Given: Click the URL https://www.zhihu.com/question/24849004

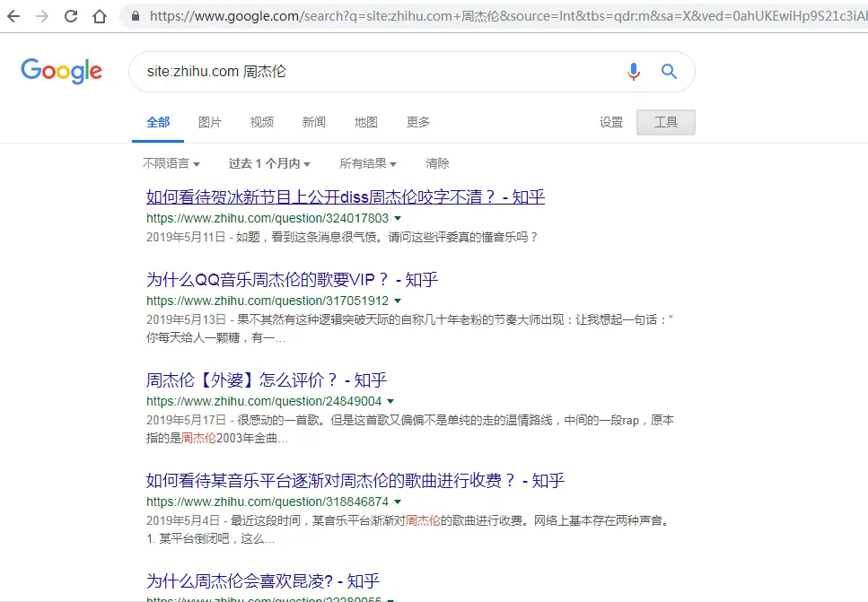Looking at the screenshot, I should tap(264, 401).
